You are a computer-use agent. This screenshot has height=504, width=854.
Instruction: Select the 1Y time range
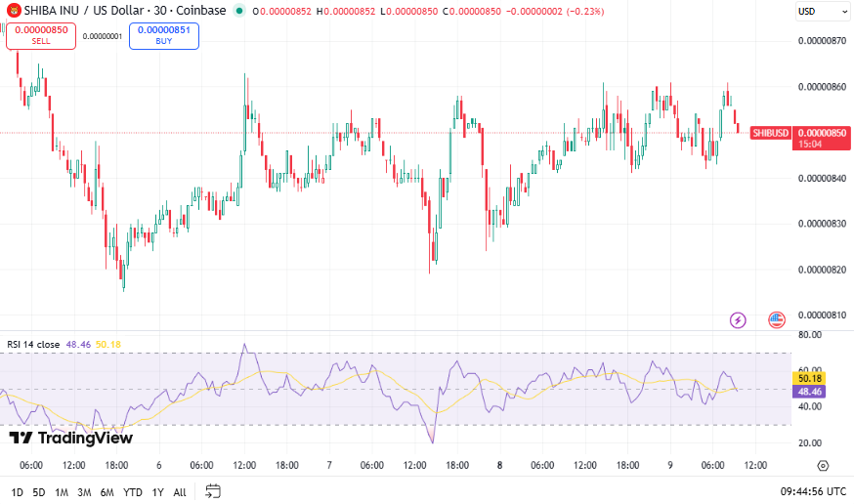point(157,492)
